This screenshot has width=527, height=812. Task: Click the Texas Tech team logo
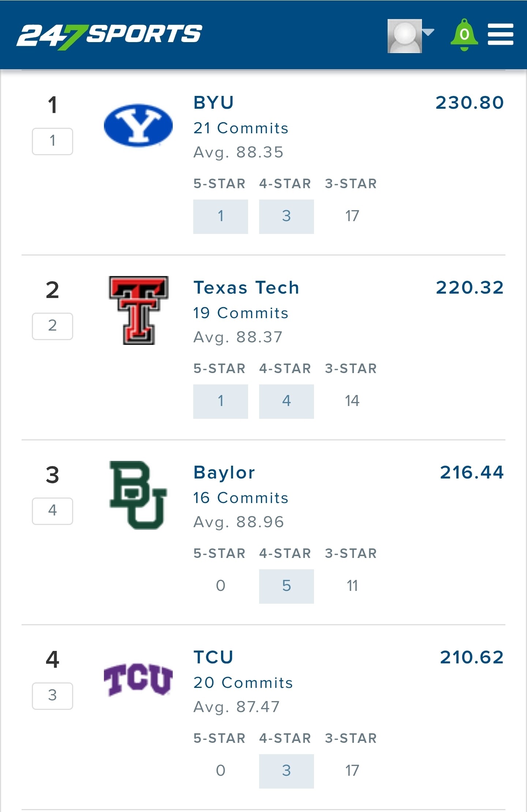(138, 310)
